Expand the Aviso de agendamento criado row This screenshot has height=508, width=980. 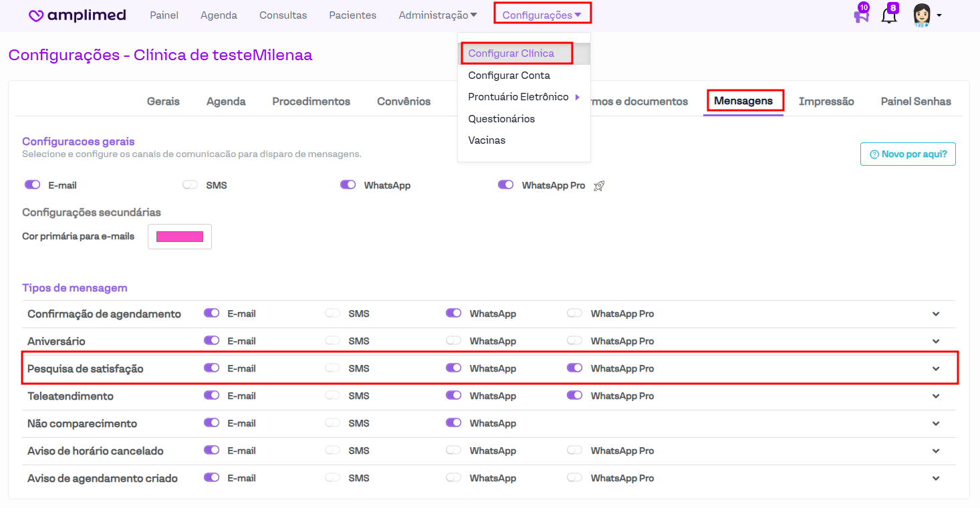coord(936,479)
